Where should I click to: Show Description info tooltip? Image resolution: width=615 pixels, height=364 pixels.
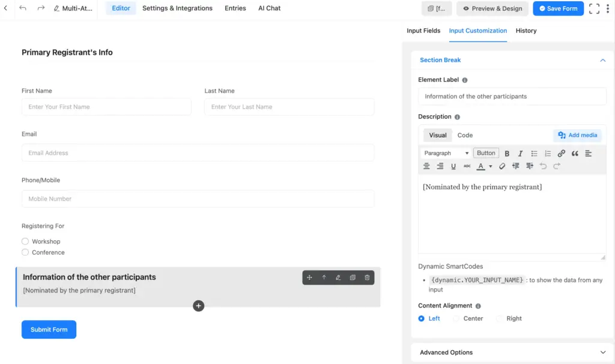[457, 117]
